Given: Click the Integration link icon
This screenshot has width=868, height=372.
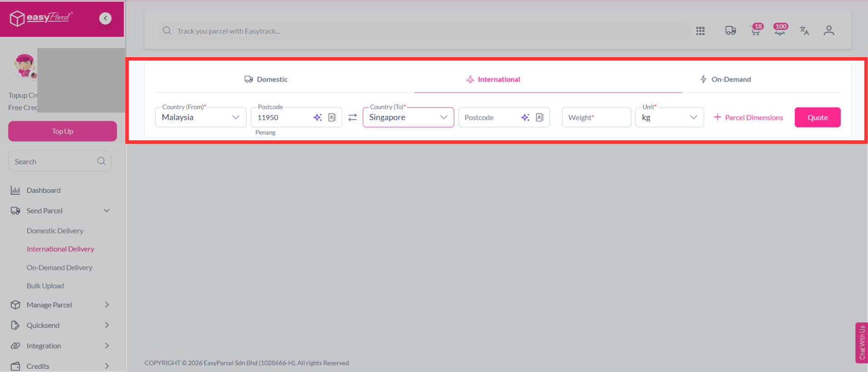Looking at the screenshot, I should coord(15,346).
